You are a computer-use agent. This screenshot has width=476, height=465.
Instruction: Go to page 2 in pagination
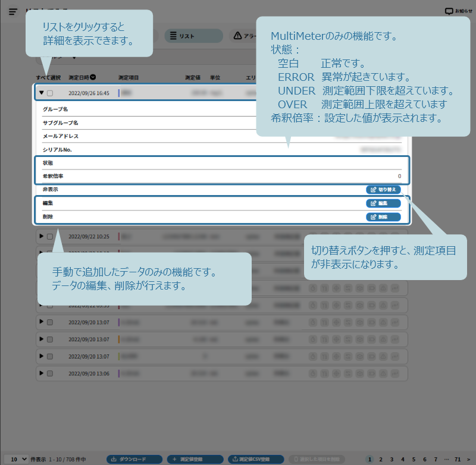coord(381,459)
